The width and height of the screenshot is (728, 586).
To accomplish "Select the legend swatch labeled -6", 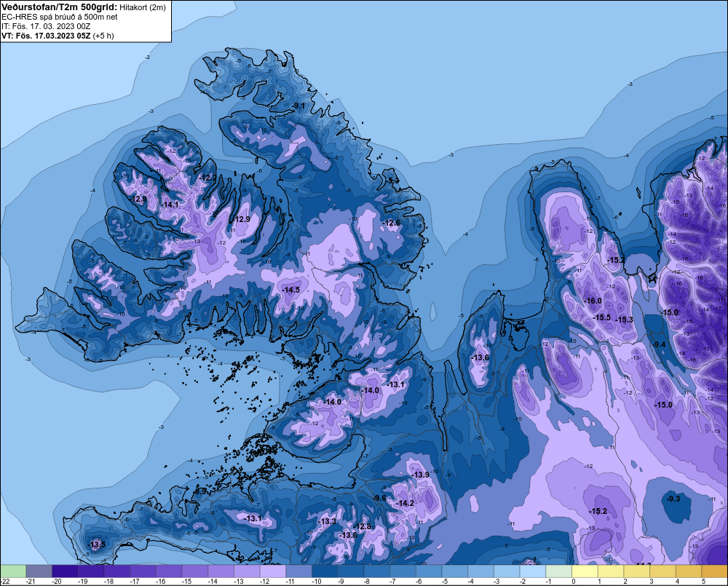I will (429, 571).
